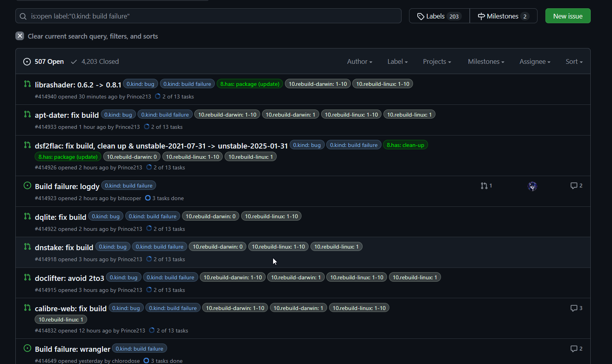The image size is (612, 364).
Task: Click chlorodose author on wrangler row
Action: [126, 361]
